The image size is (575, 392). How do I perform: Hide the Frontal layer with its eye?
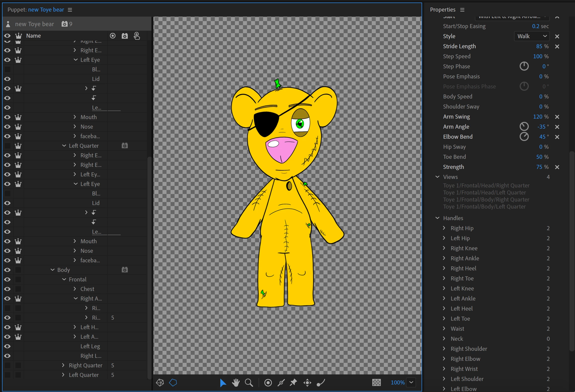pos(7,279)
